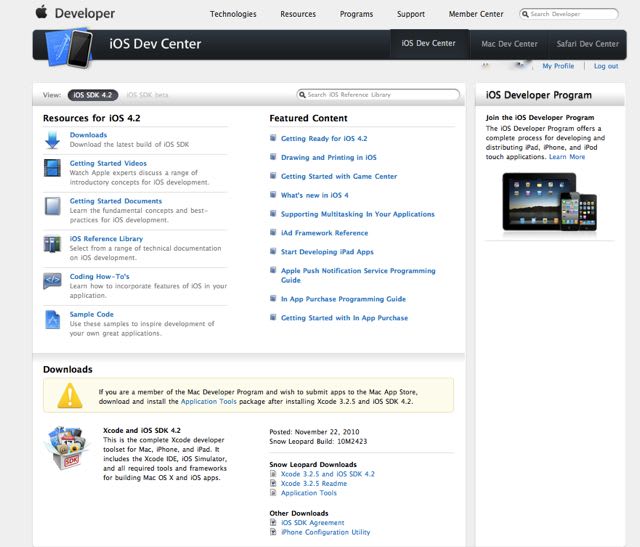Click bullet icon beside Start Developing iPad Apps

(x=273, y=251)
